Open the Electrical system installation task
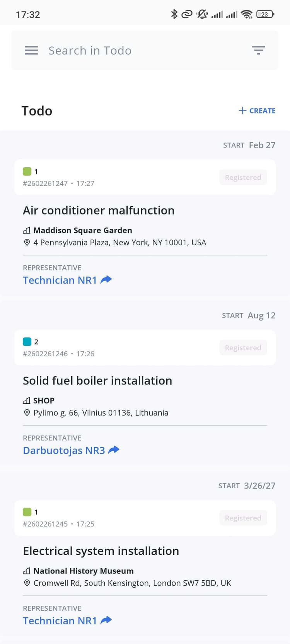 coord(101,551)
